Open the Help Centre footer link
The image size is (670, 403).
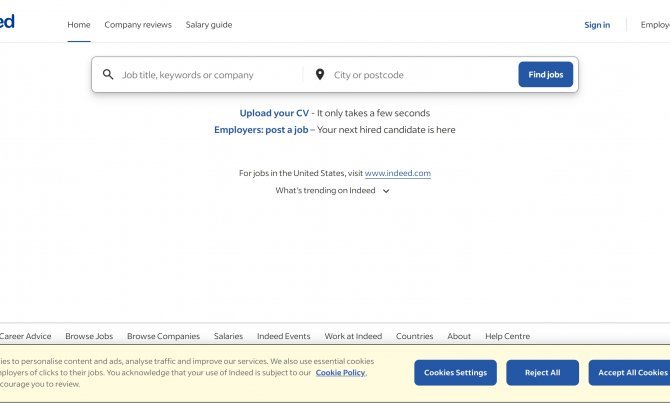tap(507, 336)
